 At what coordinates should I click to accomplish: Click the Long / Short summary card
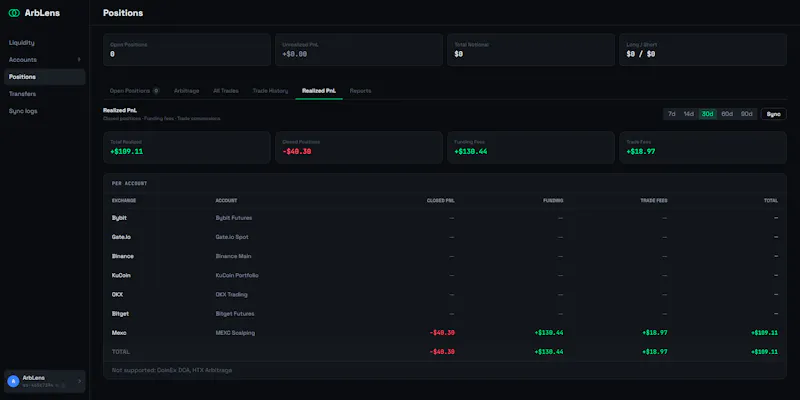pos(703,49)
